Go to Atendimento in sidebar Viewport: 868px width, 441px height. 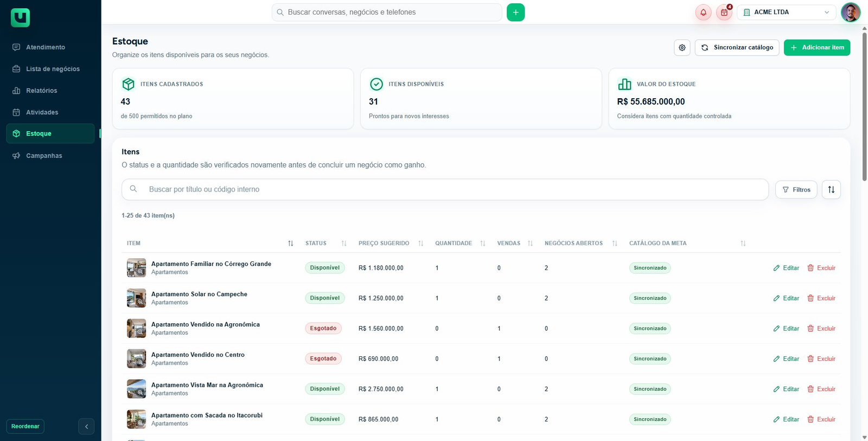(50, 47)
